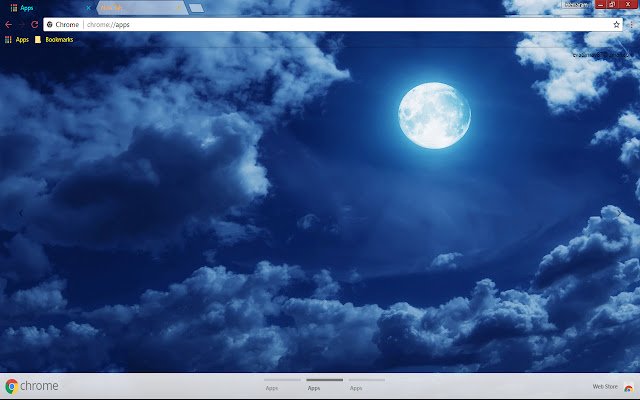Click the Chrome logo in bottom bar
The image size is (640, 400).
[x=32, y=386]
